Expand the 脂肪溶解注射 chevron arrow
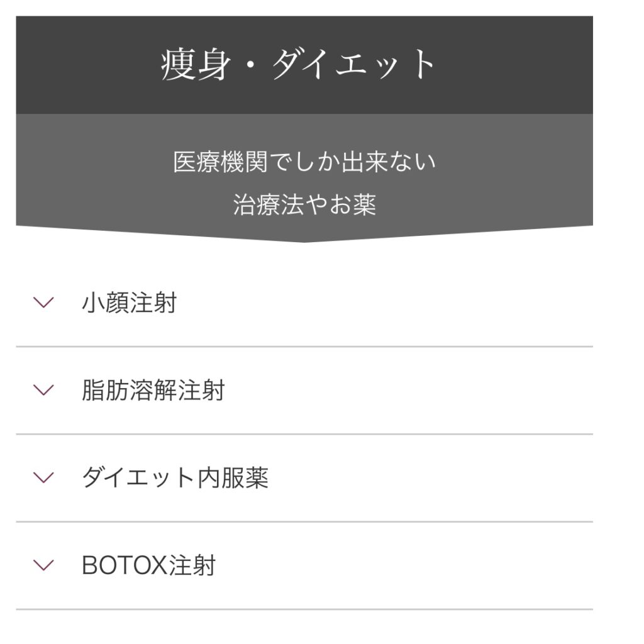The height and width of the screenshot is (644, 644). pyautogui.click(x=43, y=390)
